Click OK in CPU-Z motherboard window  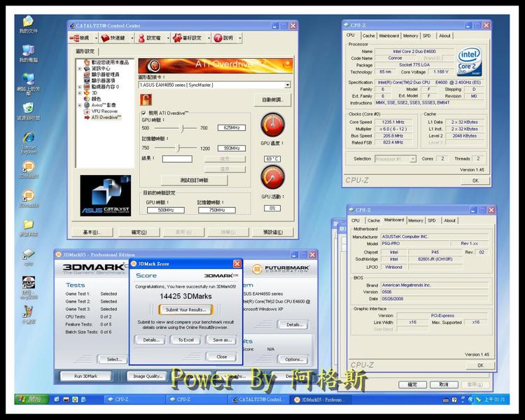point(480,365)
